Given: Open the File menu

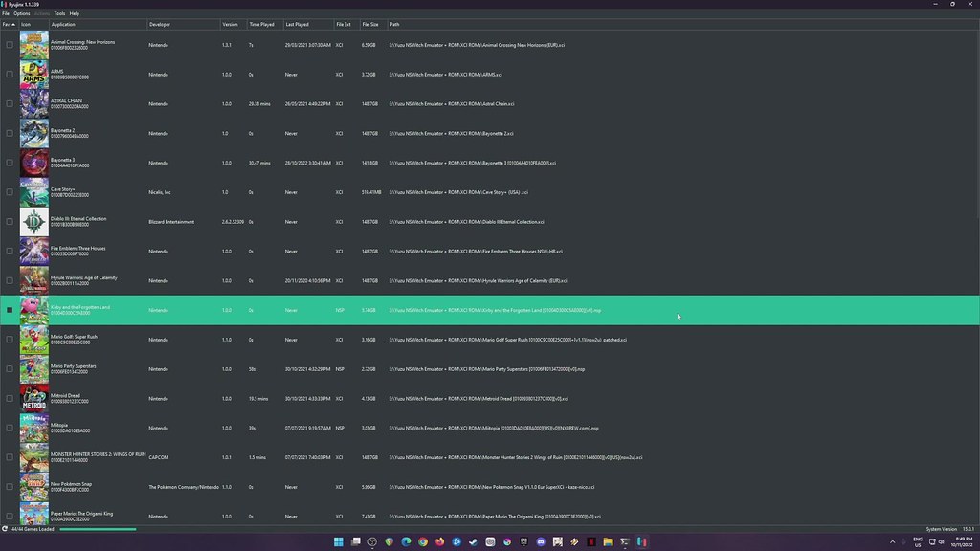Looking at the screenshot, I should click(6, 13).
